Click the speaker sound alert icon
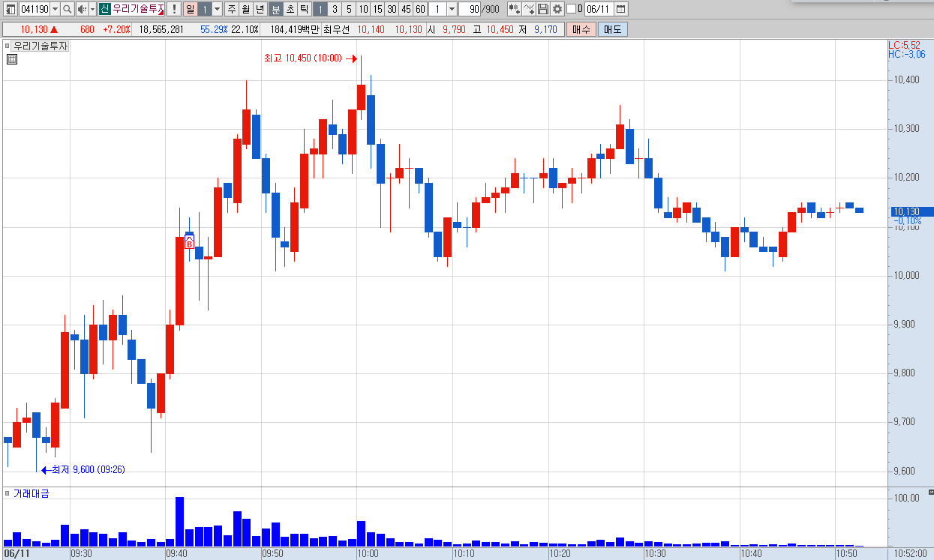 click(81, 9)
